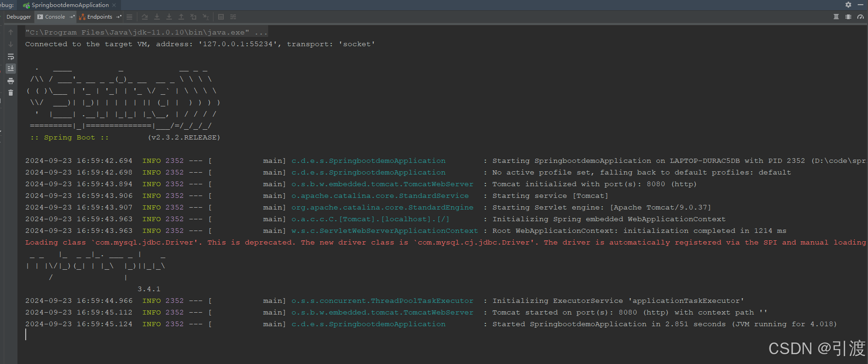
Task: Click the Step Out debugger icon
Action: [x=181, y=17]
